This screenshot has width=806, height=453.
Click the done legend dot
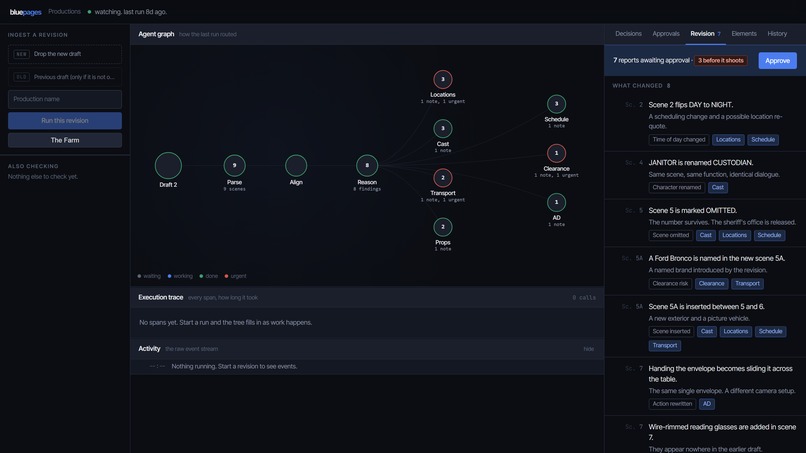pyautogui.click(x=201, y=276)
